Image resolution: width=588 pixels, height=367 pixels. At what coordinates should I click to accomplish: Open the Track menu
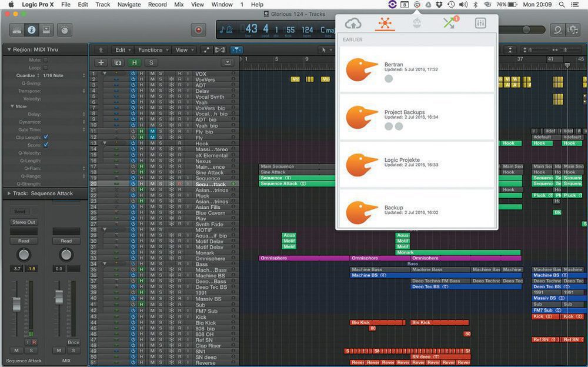[103, 5]
